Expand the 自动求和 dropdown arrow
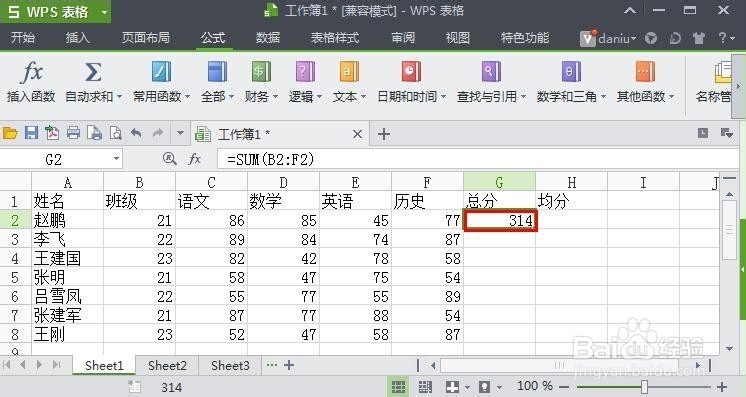746x397 pixels. click(x=119, y=97)
